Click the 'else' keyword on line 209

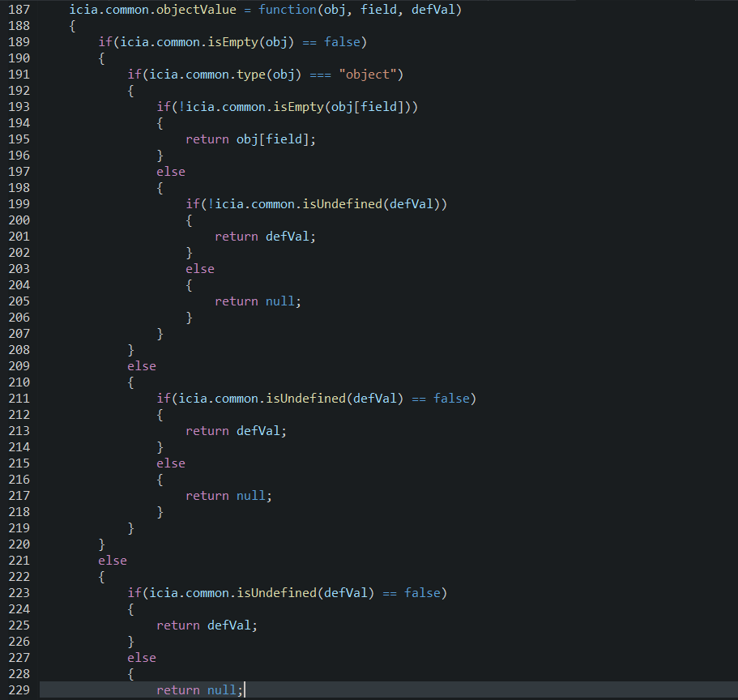141,366
